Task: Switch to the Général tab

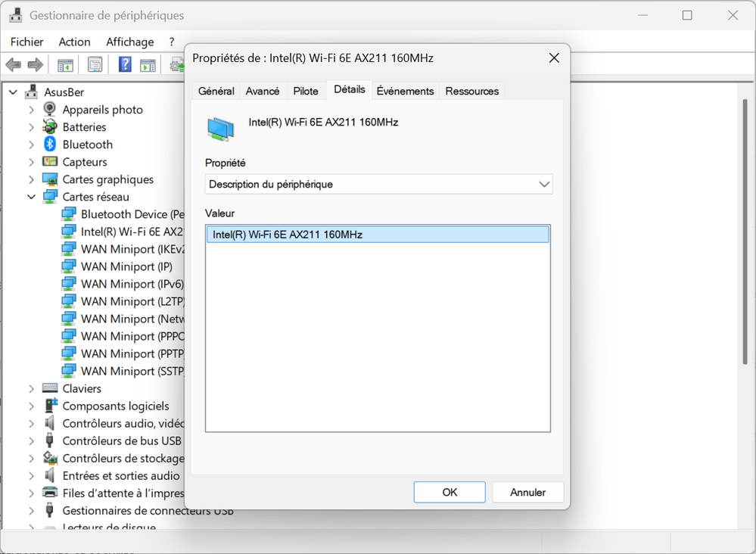Action: [216, 91]
